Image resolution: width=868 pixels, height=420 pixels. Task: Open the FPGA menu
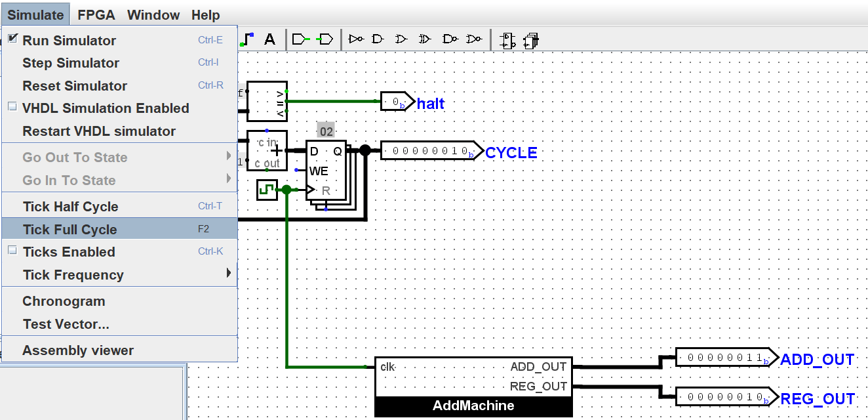click(96, 14)
